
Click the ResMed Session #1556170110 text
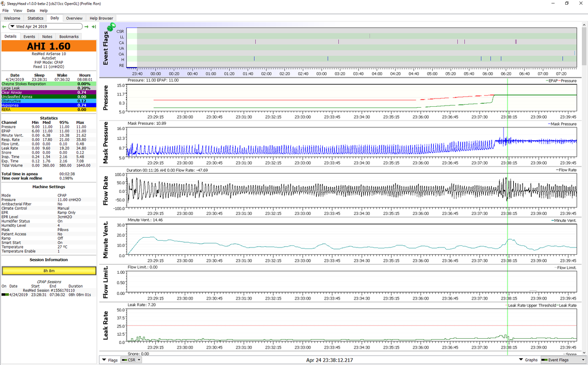coord(49,290)
